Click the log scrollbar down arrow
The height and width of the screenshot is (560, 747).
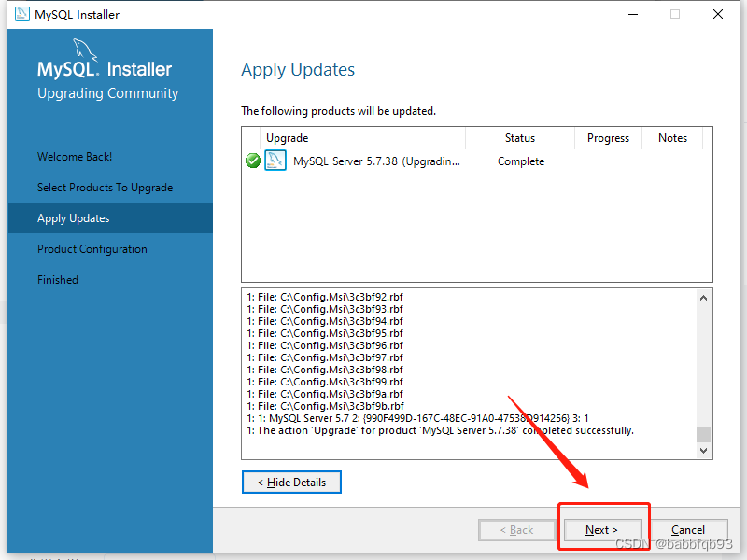704,451
